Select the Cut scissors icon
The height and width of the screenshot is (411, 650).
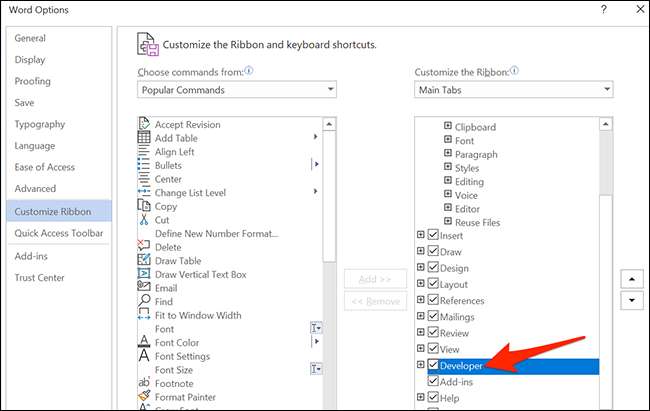pyautogui.click(x=145, y=220)
